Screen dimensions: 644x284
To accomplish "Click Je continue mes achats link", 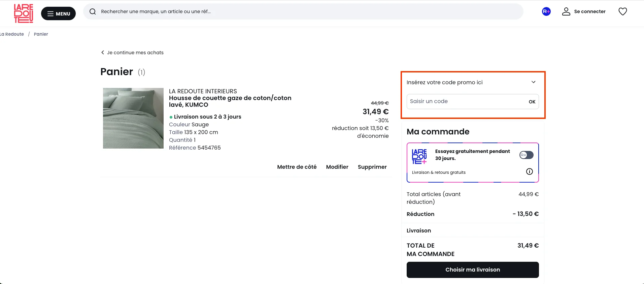I will coord(132,53).
